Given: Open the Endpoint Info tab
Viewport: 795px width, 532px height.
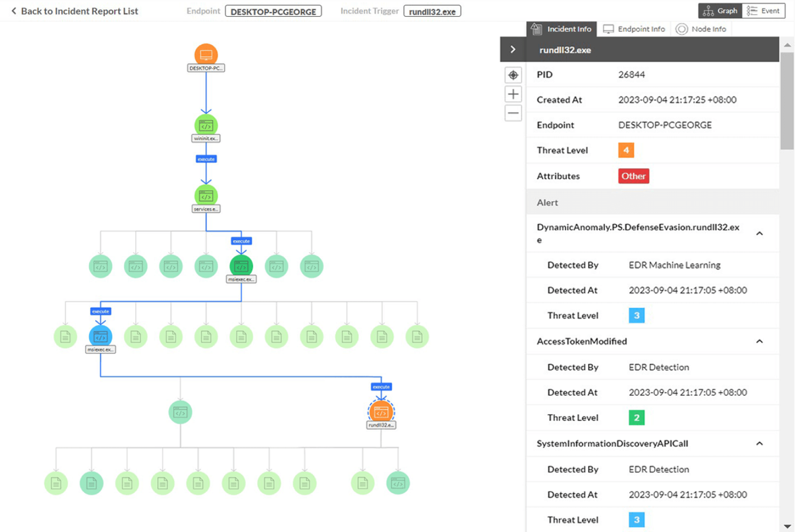Looking at the screenshot, I should point(634,29).
